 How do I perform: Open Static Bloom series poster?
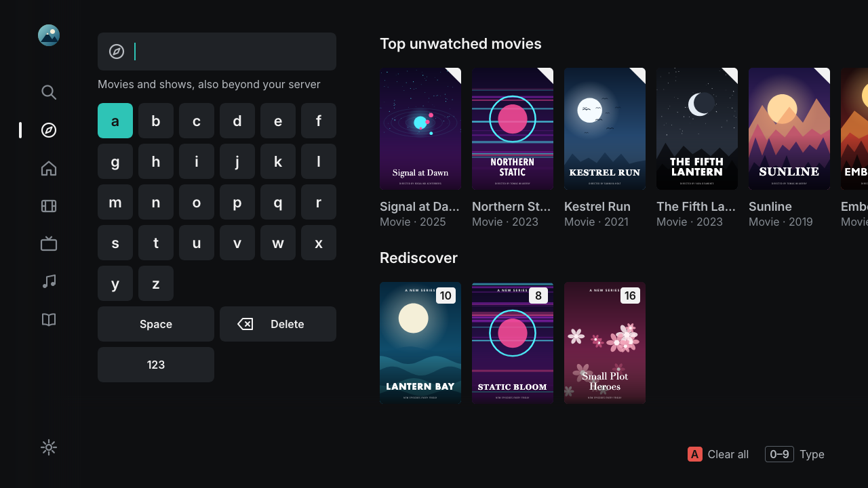point(513,343)
